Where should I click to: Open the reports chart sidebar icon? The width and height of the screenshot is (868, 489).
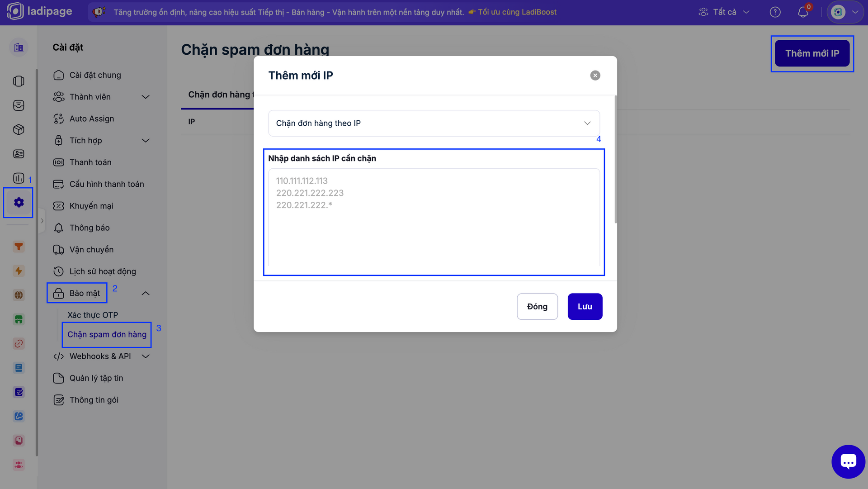pos(19,178)
